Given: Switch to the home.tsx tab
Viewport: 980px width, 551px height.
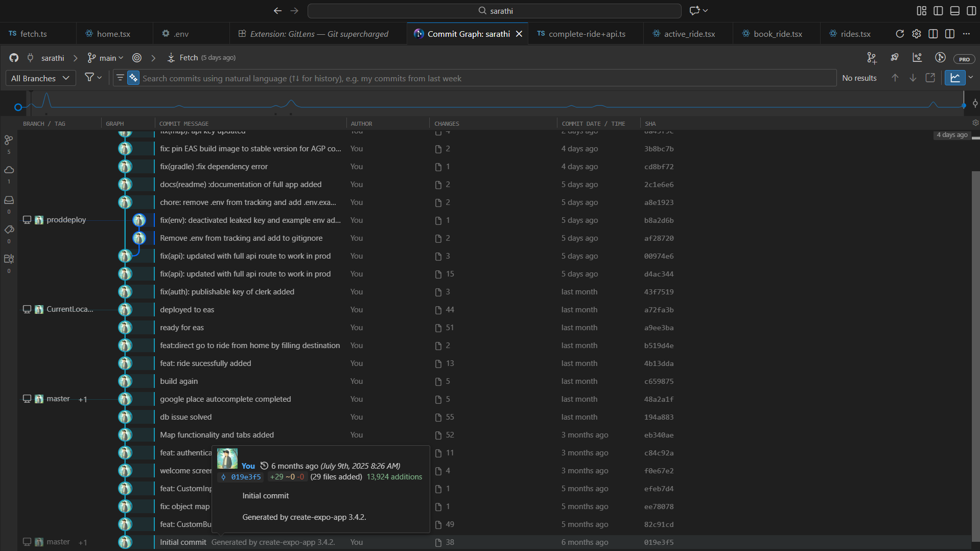Looking at the screenshot, I should coord(113,34).
